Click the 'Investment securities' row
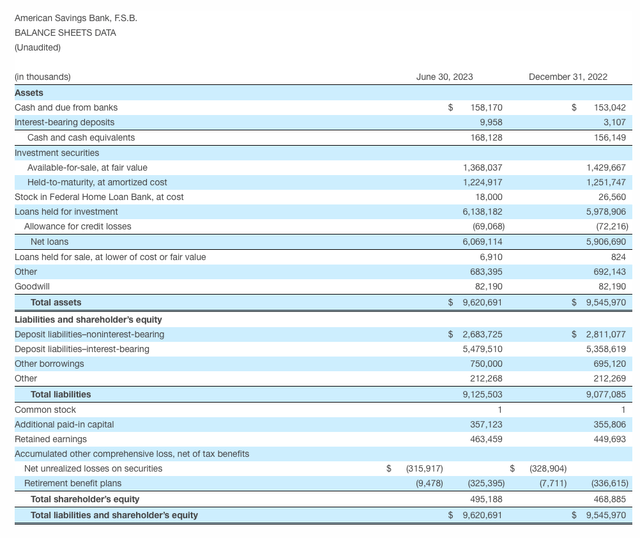This screenshot has width=640, height=538. [323, 153]
